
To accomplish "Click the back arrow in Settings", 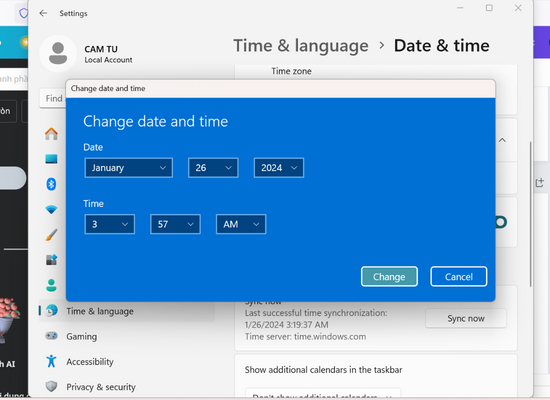I will [43, 13].
